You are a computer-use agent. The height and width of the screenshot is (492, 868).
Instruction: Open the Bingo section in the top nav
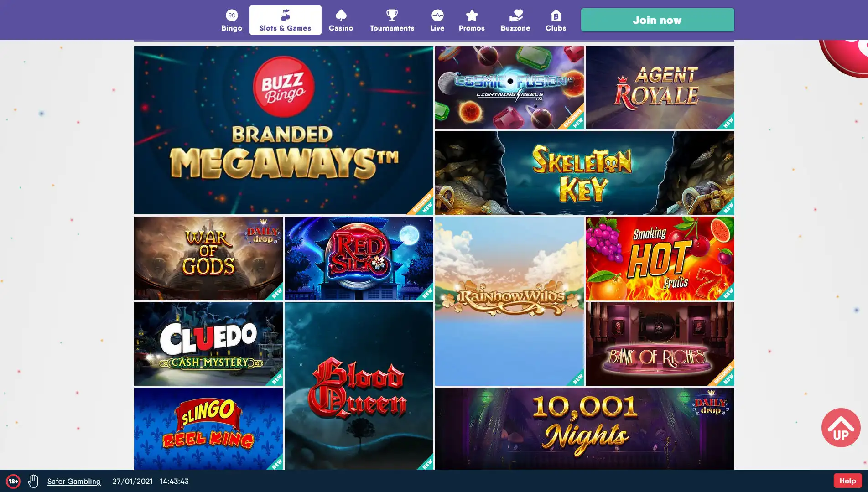click(x=232, y=21)
